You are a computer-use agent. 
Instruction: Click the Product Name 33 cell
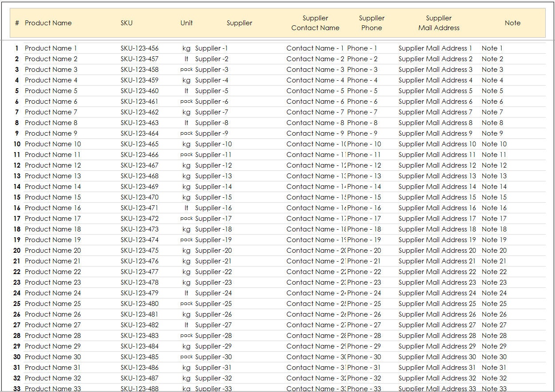click(x=53, y=388)
